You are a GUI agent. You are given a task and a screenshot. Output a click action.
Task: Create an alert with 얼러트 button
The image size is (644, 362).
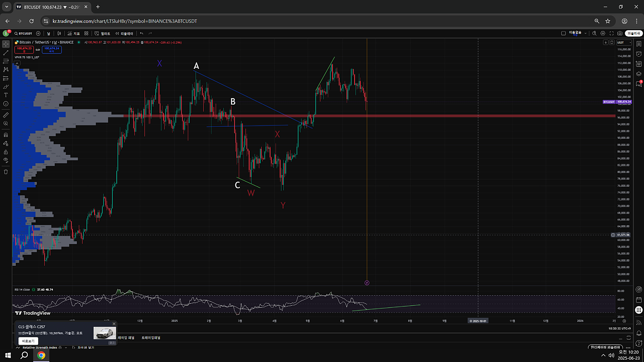click(x=102, y=33)
